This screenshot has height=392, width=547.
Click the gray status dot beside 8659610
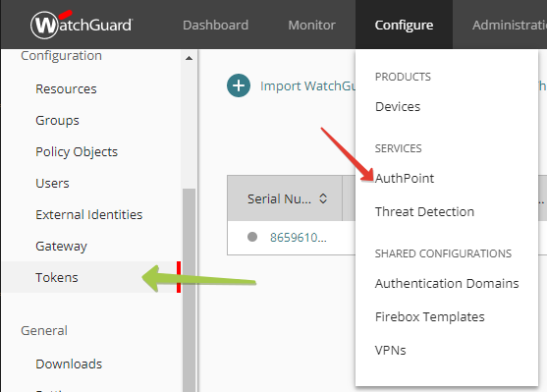click(252, 237)
